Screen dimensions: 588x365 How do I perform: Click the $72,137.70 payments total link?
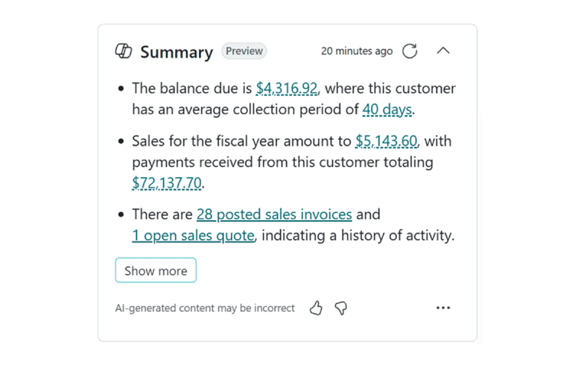(167, 183)
